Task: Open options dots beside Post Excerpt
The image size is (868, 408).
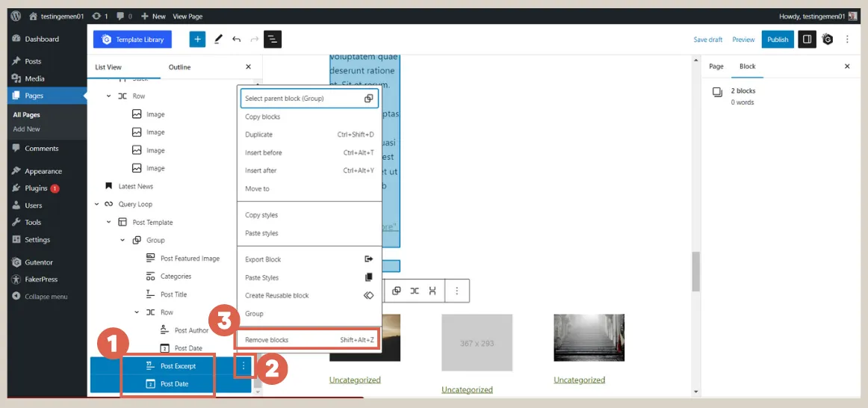Action: pos(244,366)
